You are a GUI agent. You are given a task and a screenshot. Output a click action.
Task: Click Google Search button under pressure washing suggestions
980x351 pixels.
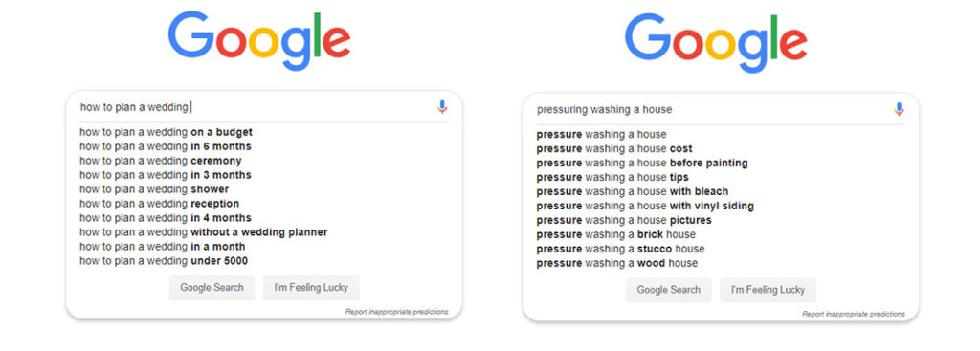pos(669,290)
